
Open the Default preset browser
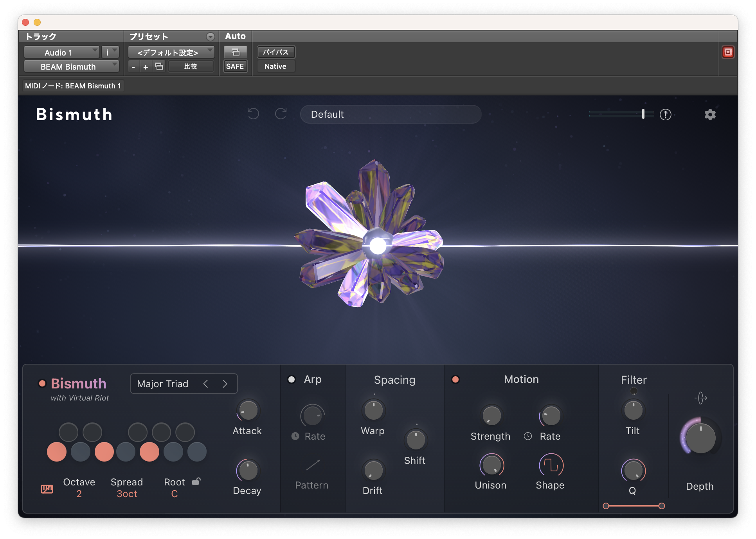(391, 114)
